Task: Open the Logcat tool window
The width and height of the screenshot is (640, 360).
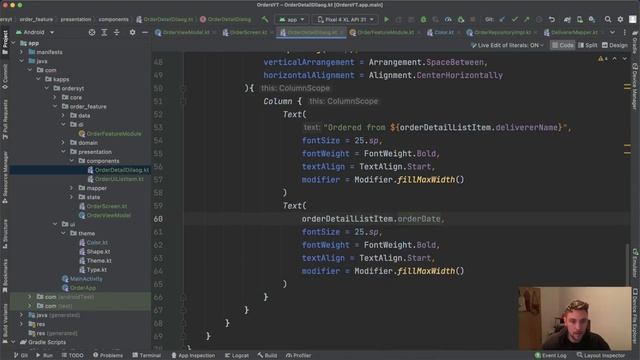Action: (x=237, y=356)
